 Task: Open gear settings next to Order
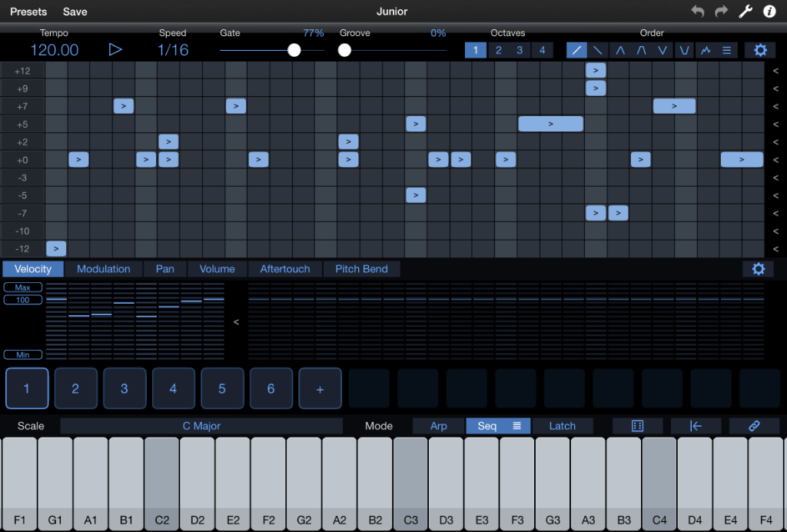tap(760, 50)
